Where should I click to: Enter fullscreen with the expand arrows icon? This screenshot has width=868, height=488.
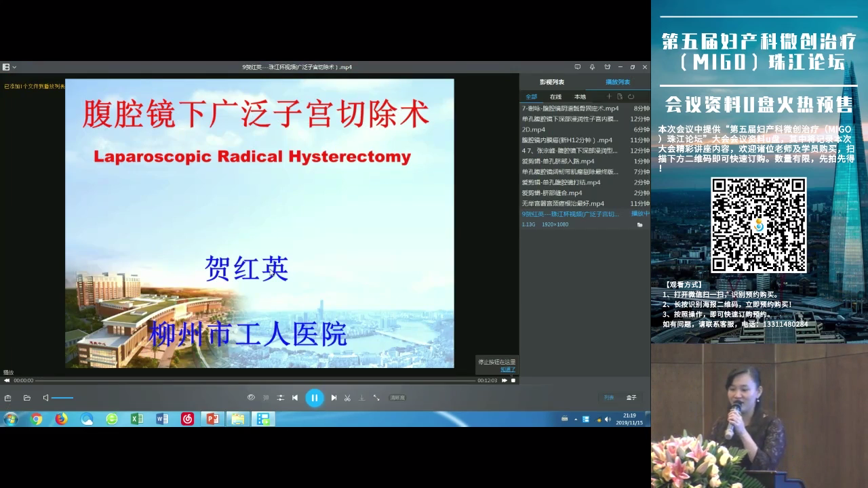376,398
